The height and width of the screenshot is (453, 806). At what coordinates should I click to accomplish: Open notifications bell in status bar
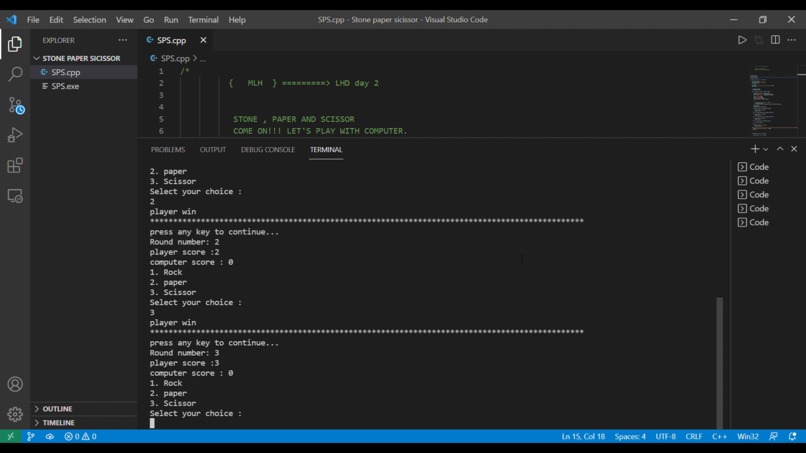click(x=792, y=437)
